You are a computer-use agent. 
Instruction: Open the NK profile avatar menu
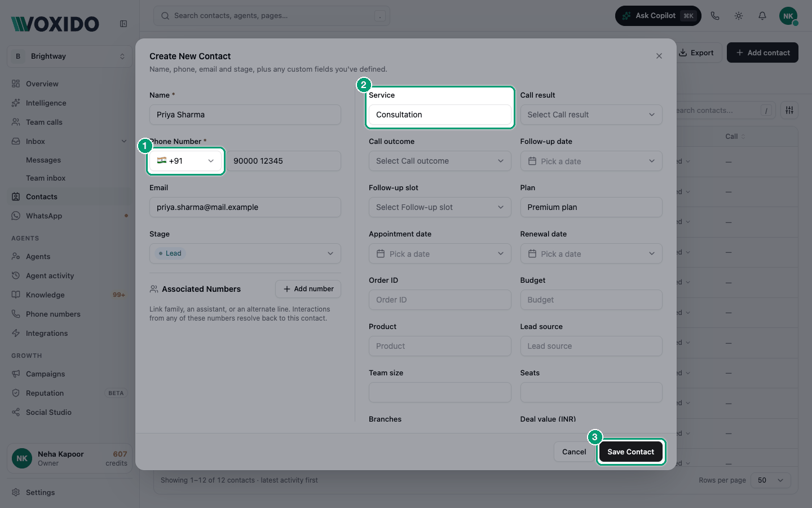click(x=788, y=16)
